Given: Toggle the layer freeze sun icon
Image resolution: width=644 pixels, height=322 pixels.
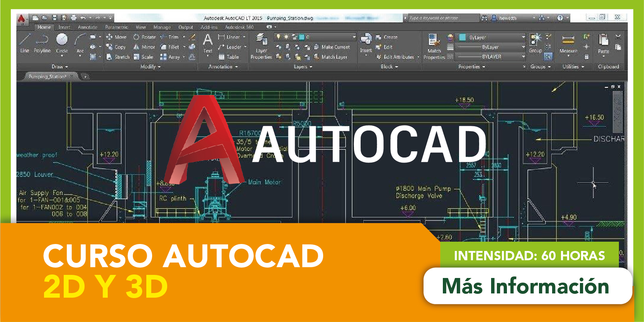Looking at the screenshot, I should [286, 37].
